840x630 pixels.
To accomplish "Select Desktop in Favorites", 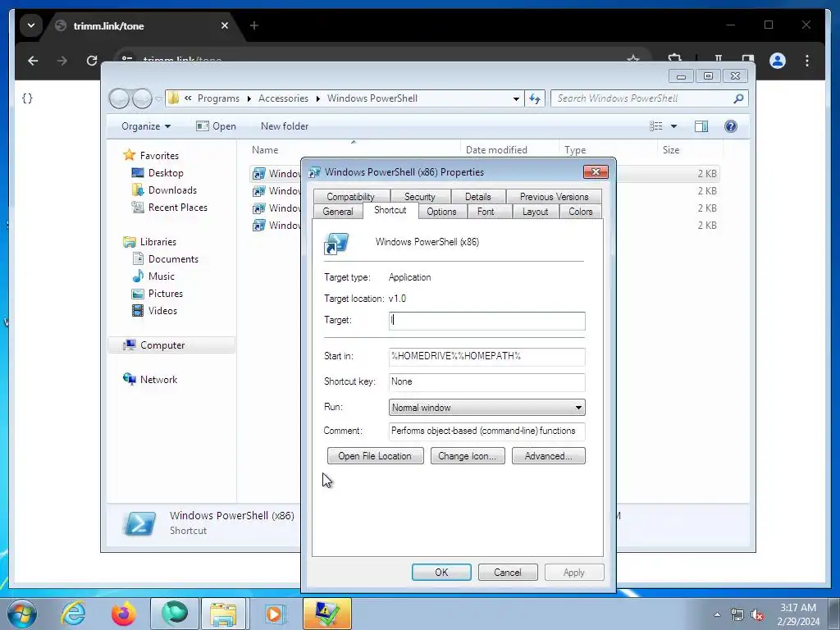I will pyautogui.click(x=166, y=173).
